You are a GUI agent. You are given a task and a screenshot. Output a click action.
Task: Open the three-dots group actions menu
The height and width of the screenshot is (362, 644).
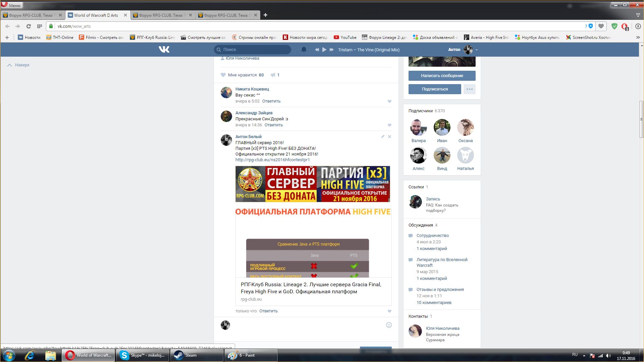coord(469,89)
